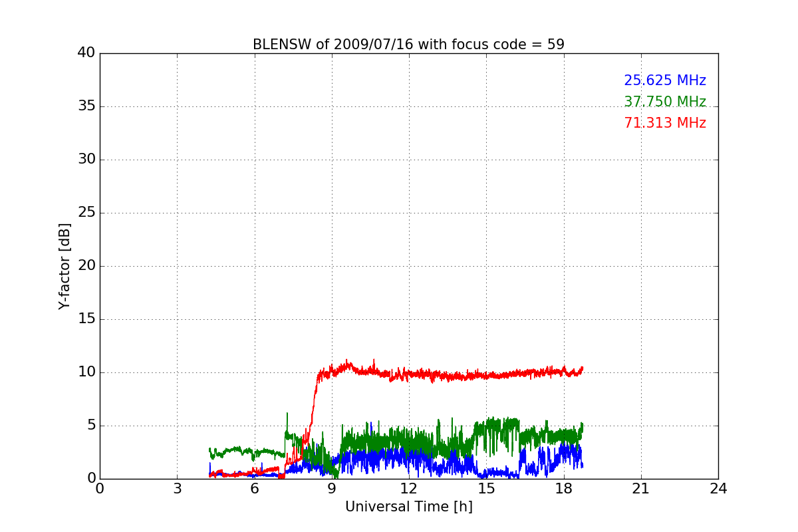798x532 pixels.
Task: Click the Y-factor [dB] axis label
Action: tap(65, 266)
